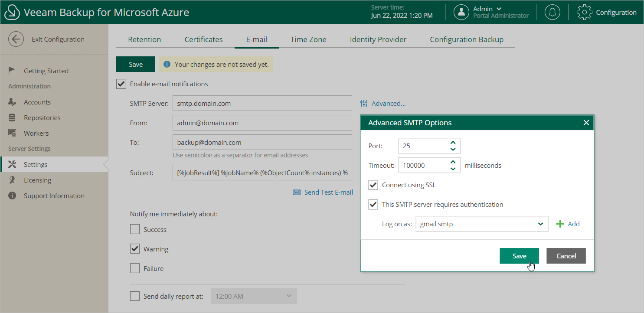Image resolution: width=644 pixels, height=313 pixels.
Task: Check the Success notification checkbox
Action: coord(135,229)
